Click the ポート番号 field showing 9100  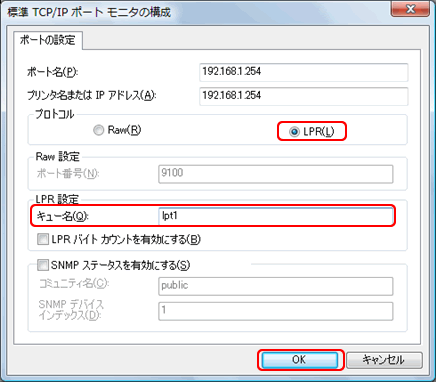tap(276, 174)
